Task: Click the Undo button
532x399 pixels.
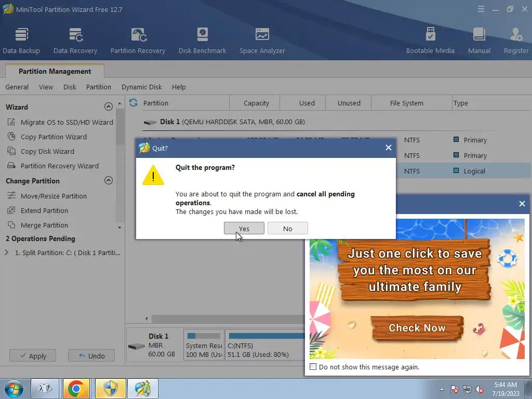Action: click(91, 355)
